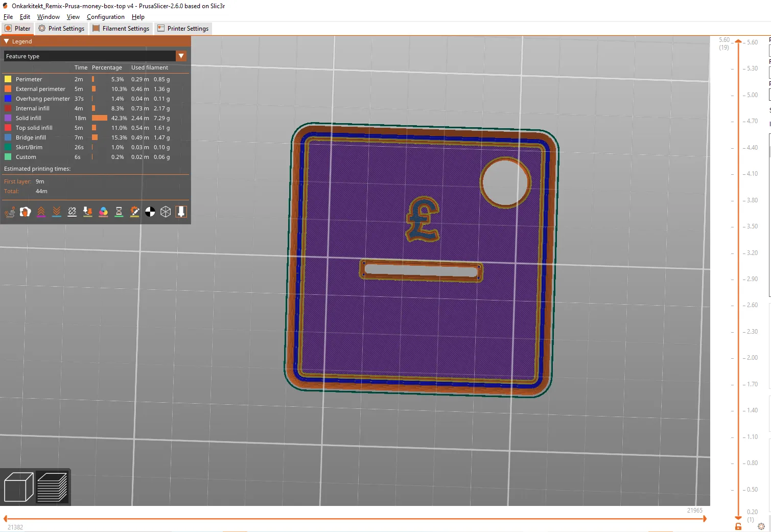
Task: Toggle Center of gravity marker icon
Action: point(150,212)
